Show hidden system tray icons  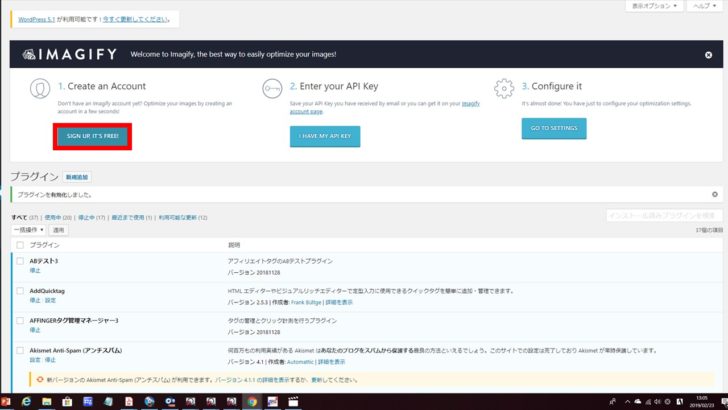(627, 402)
